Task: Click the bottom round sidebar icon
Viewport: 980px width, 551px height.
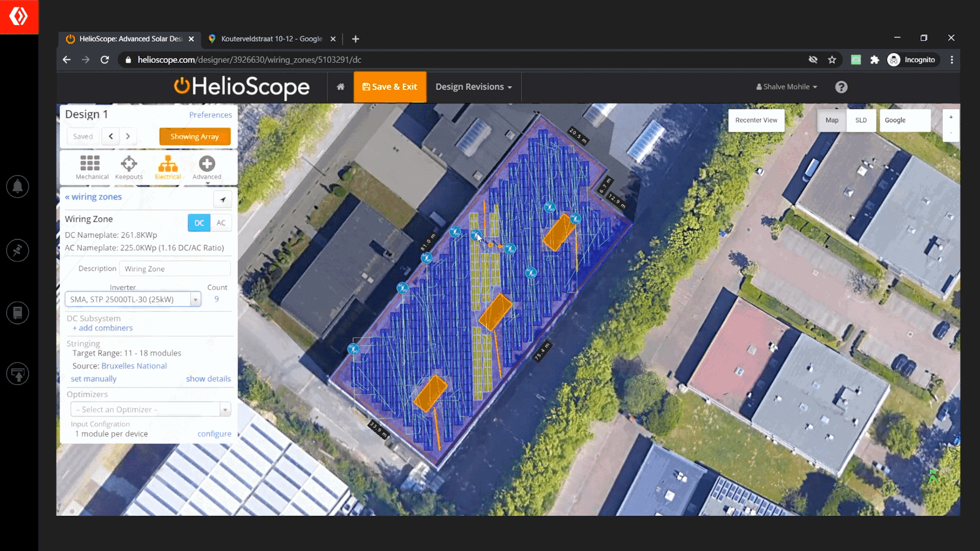Action: pyautogui.click(x=18, y=373)
